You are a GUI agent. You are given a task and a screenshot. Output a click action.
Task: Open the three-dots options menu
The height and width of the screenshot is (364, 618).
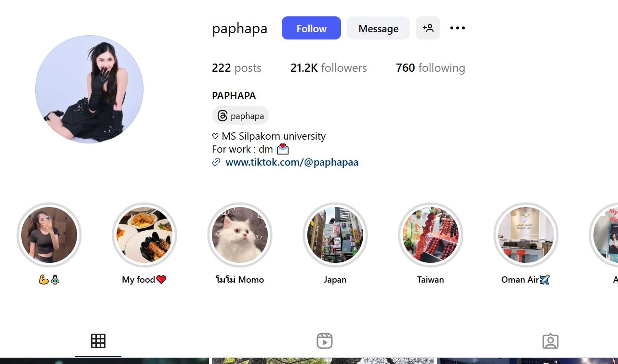point(458,28)
